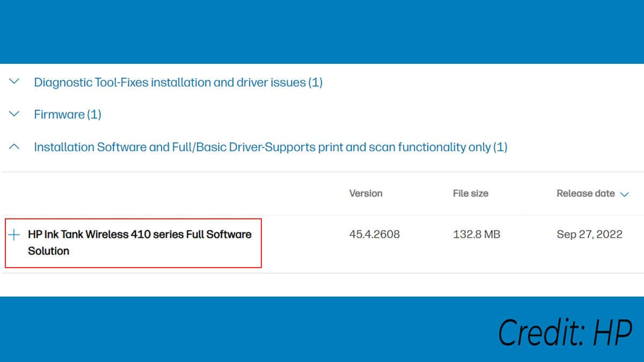Click the word Solution in driver title
Image resolution: width=644 pixels, height=362 pixels.
[x=48, y=251]
